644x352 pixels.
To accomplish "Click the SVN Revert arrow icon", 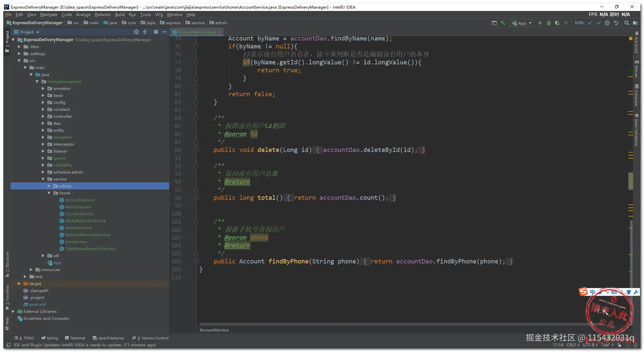I will (x=616, y=23).
